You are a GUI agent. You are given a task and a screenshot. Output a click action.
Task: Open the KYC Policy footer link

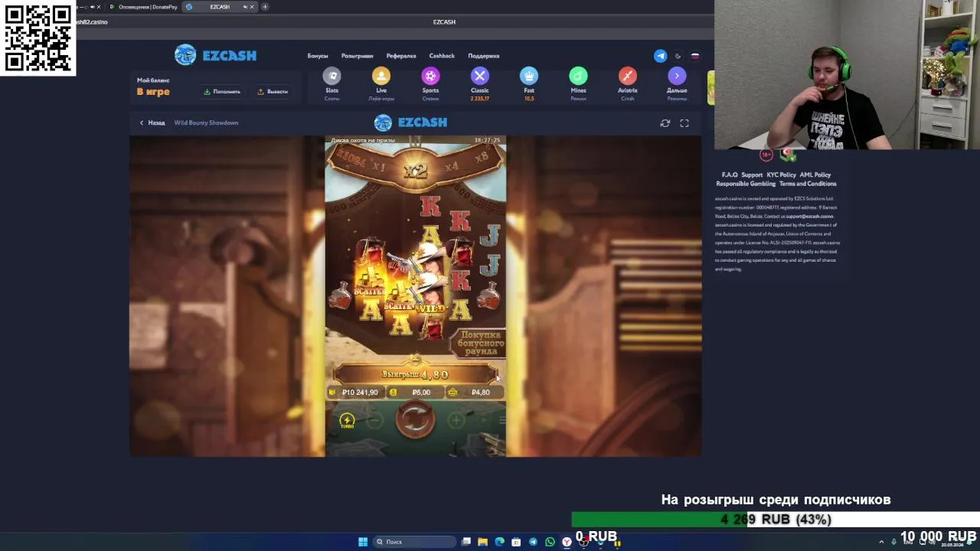pos(781,174)
